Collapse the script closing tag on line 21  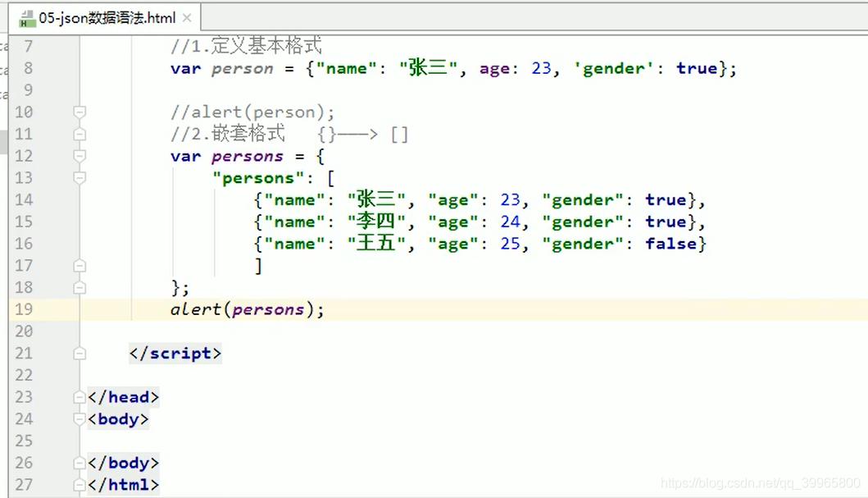click(x=80, y=354)
